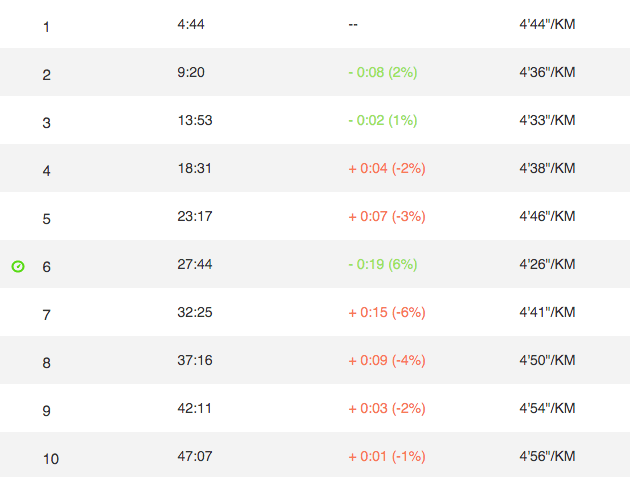Click the 4'44"/KM pace for first kilometer
Screen dimensions: 630x477
547,24
